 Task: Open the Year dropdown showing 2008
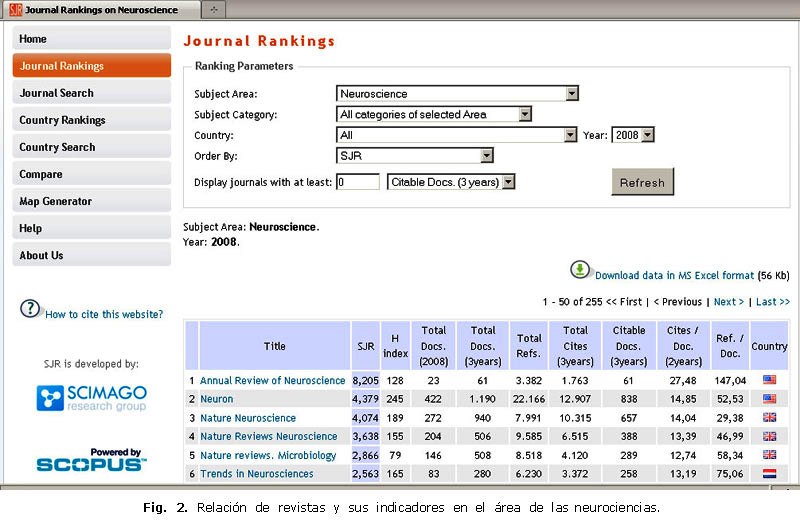633,135
